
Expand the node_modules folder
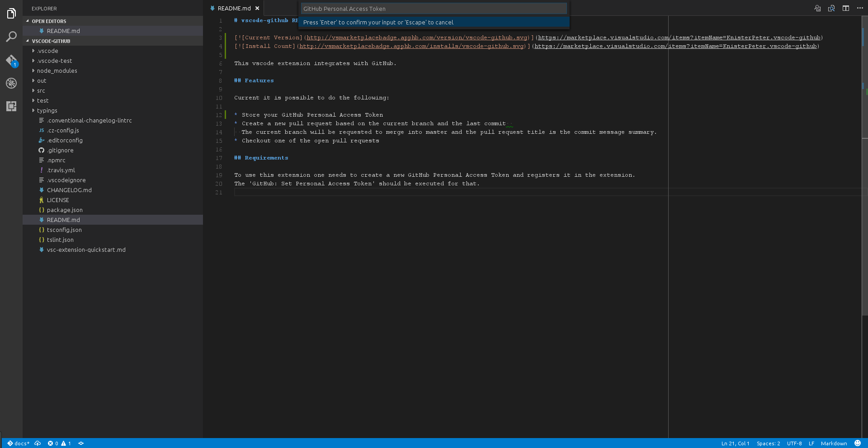pyautogui.click(x=113, y=71)
